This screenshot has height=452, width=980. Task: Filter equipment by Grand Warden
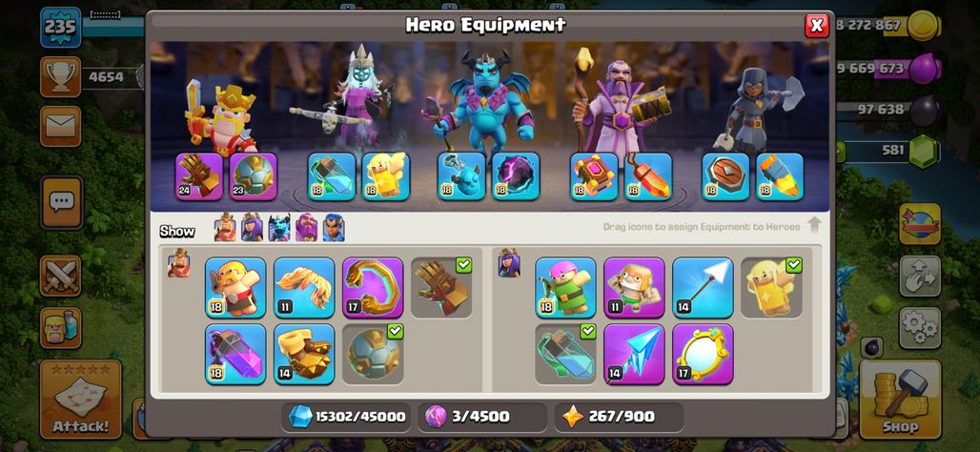[306, 228]
